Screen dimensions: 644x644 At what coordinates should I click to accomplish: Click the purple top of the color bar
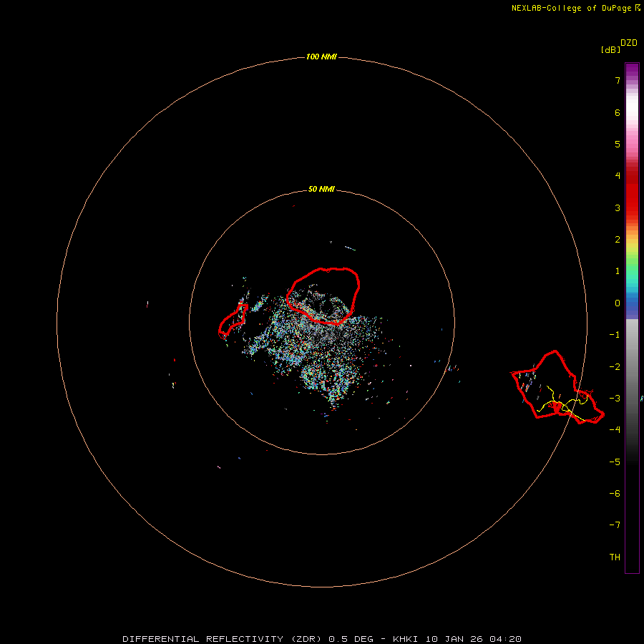pos(632,71)
